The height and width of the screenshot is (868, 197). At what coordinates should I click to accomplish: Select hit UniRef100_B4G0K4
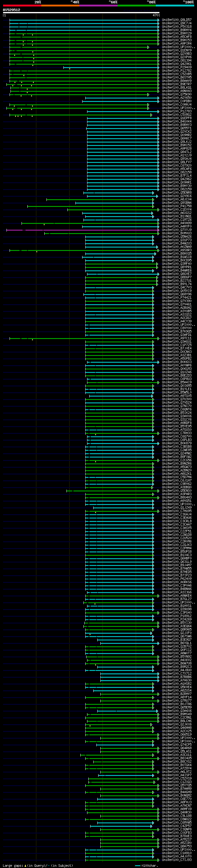[177, 122]
